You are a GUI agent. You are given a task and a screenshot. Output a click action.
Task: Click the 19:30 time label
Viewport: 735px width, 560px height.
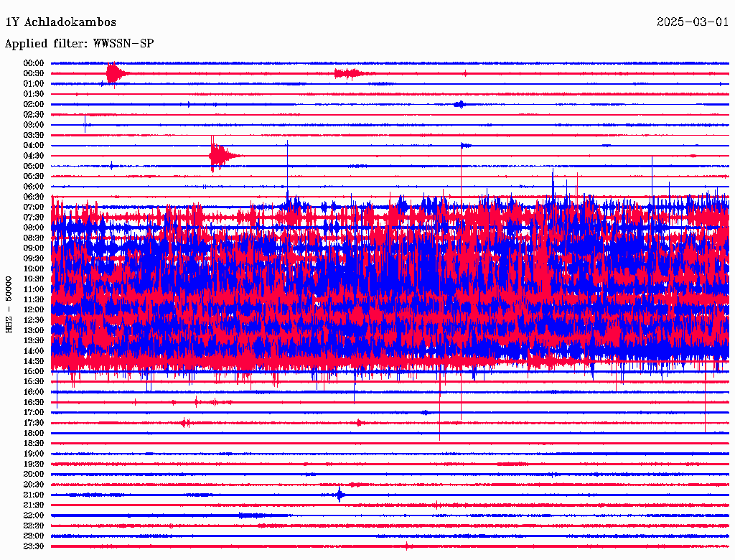click(34, 465)
